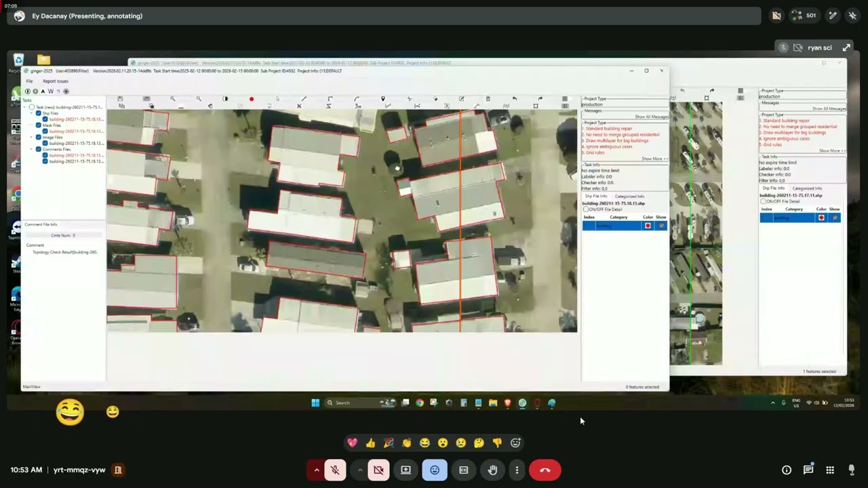Image resolution: width=868 pixels, height=488 pixels.
Task: Switch to Categorized Info tab, front window
Action: click(x=629, y=197)
